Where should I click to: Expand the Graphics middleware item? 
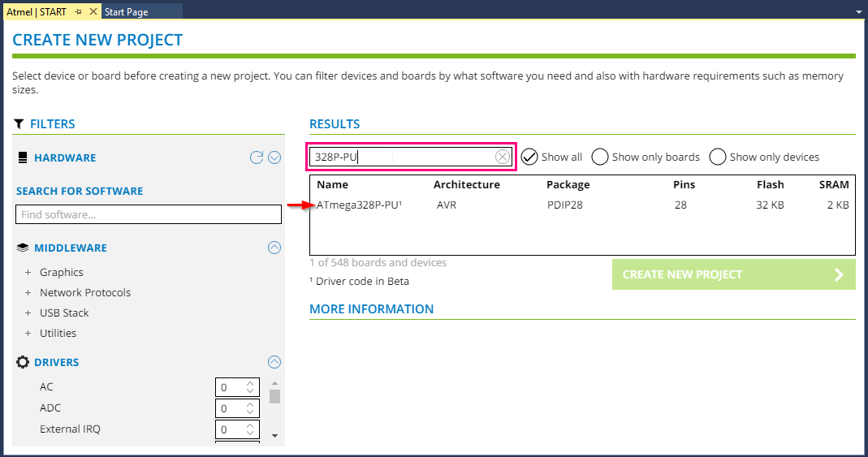(28, 272)
